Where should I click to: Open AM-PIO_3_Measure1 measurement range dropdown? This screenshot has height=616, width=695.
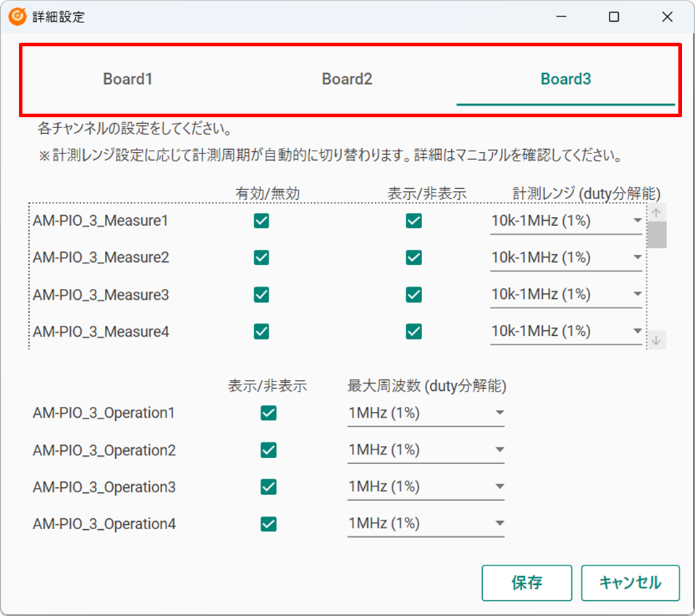point(566,221)
